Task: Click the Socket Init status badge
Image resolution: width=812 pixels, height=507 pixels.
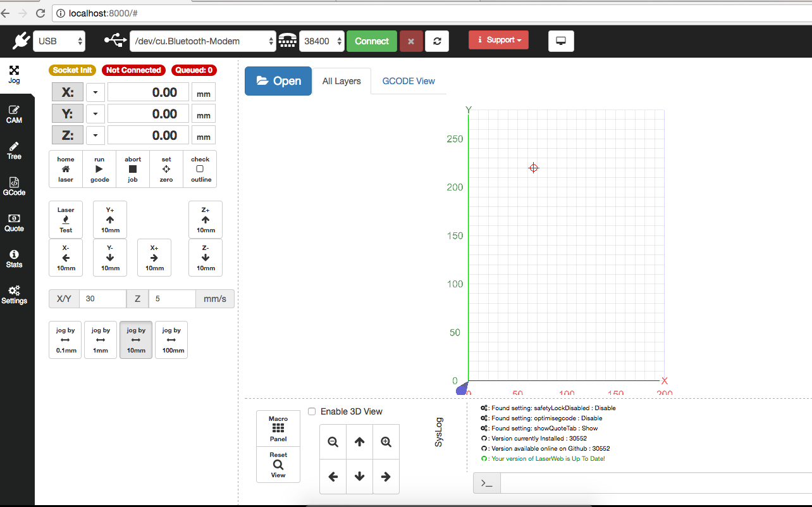Action: point(72,70)
